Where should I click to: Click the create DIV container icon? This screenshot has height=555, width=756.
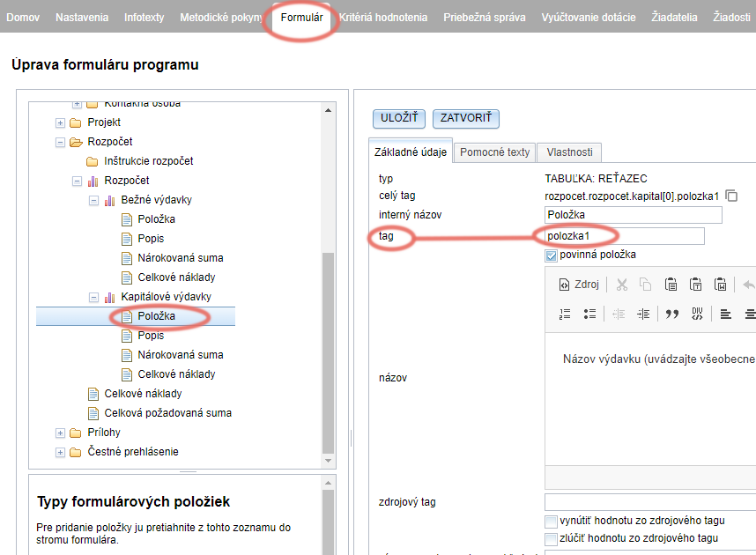tap(697, 314)
